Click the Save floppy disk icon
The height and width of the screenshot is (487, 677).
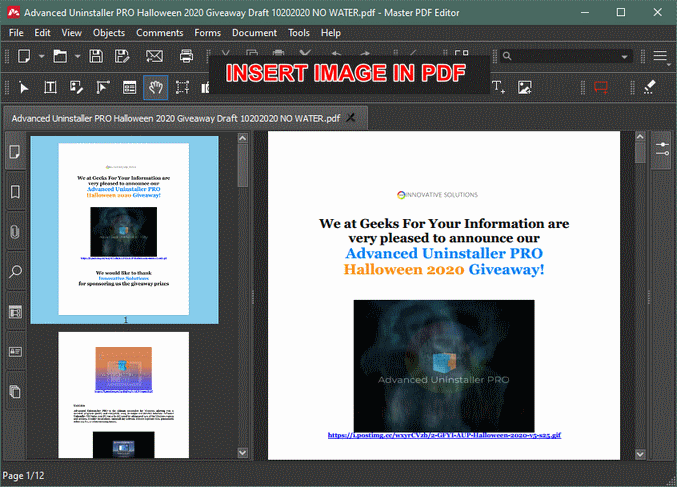click(x=96, y=56)
